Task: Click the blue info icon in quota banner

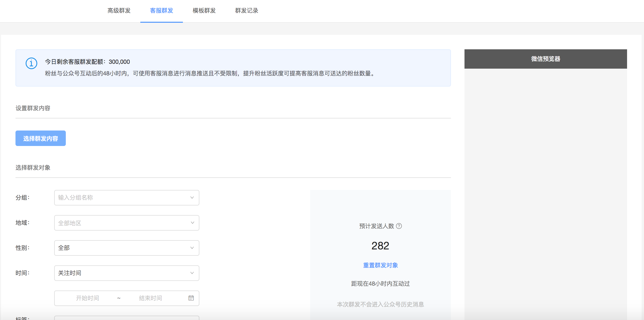Action: 31,63
